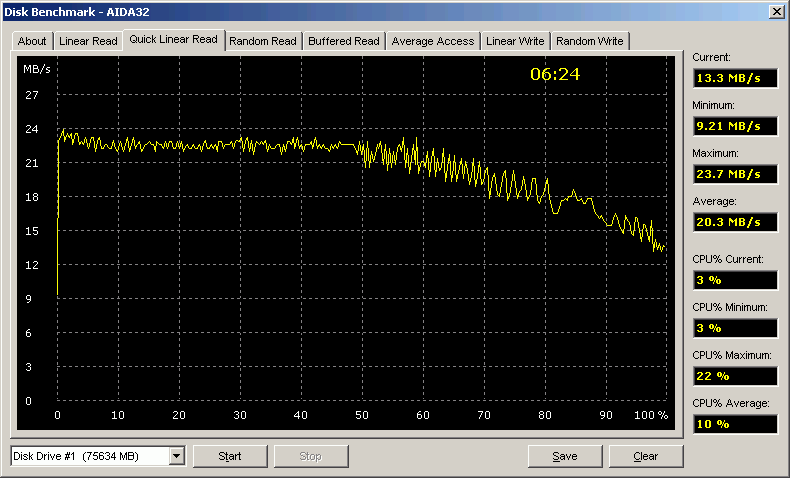Viewport: 790px width, 478px height.
Task: Save the benchmark results
Action: (564, 457)
